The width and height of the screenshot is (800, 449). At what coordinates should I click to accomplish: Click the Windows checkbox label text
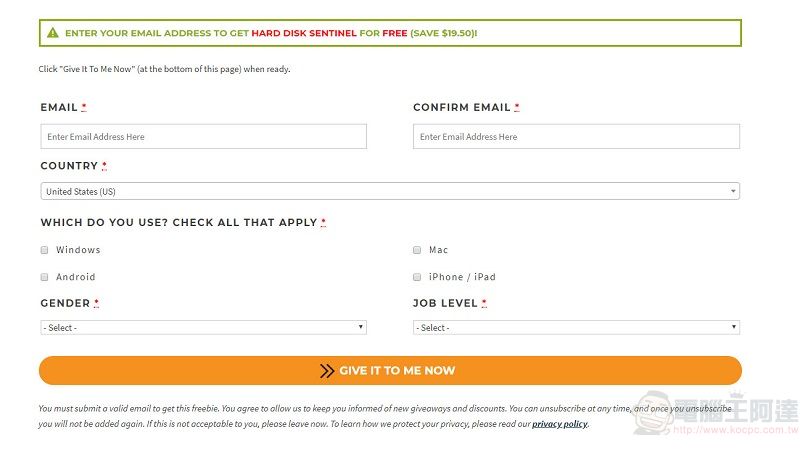click(x=78, y=250)
